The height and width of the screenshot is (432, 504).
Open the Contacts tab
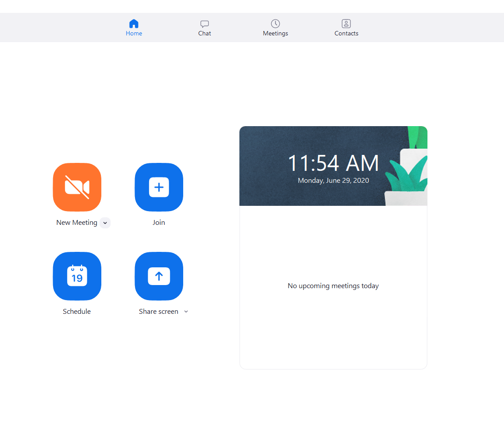(346, 27)
